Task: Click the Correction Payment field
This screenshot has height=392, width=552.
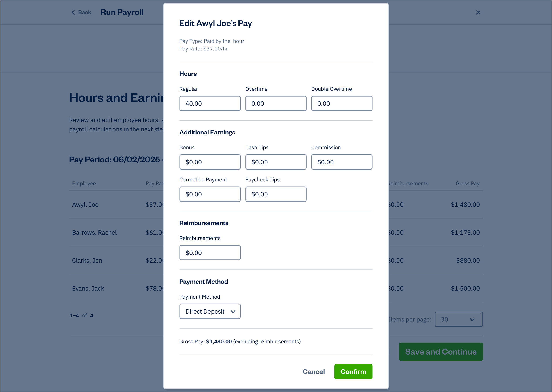Action: 210,194
